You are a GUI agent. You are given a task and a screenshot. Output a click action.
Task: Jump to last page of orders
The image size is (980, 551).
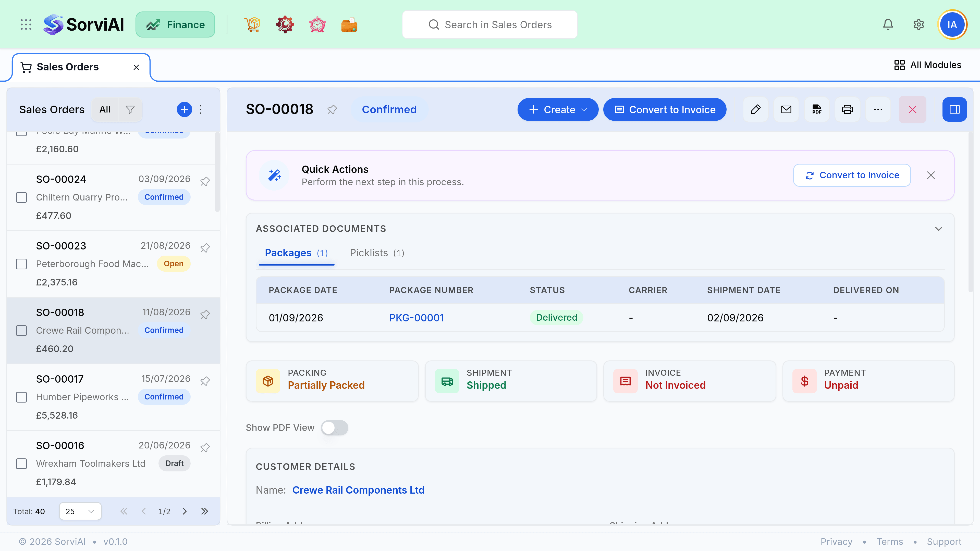coord(205,511)
